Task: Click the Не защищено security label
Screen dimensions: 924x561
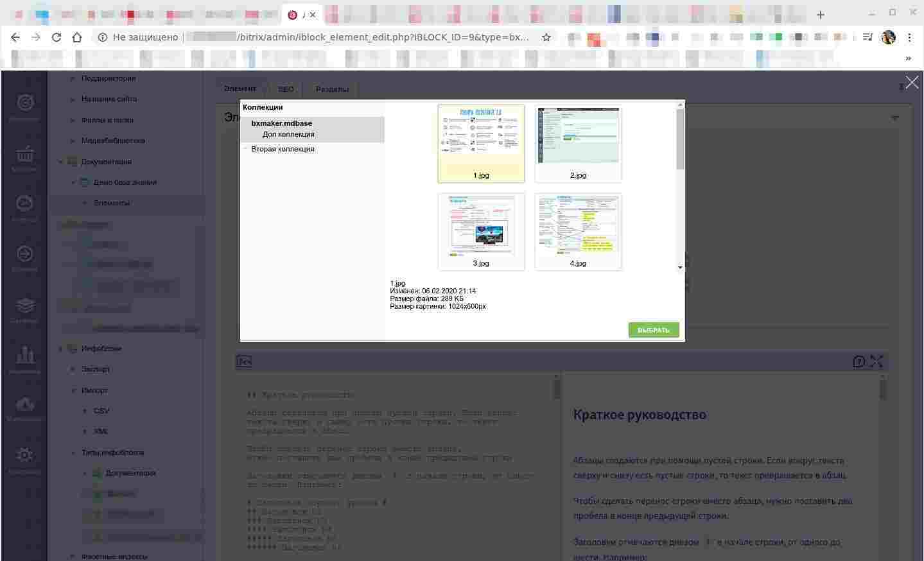Action: (144, 37)
